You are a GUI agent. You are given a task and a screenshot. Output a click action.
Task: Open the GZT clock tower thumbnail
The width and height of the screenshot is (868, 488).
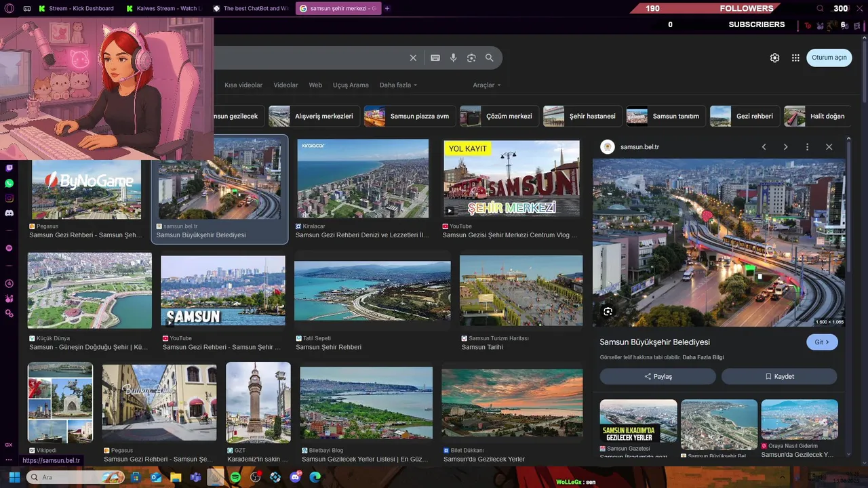tap(258, 403)
